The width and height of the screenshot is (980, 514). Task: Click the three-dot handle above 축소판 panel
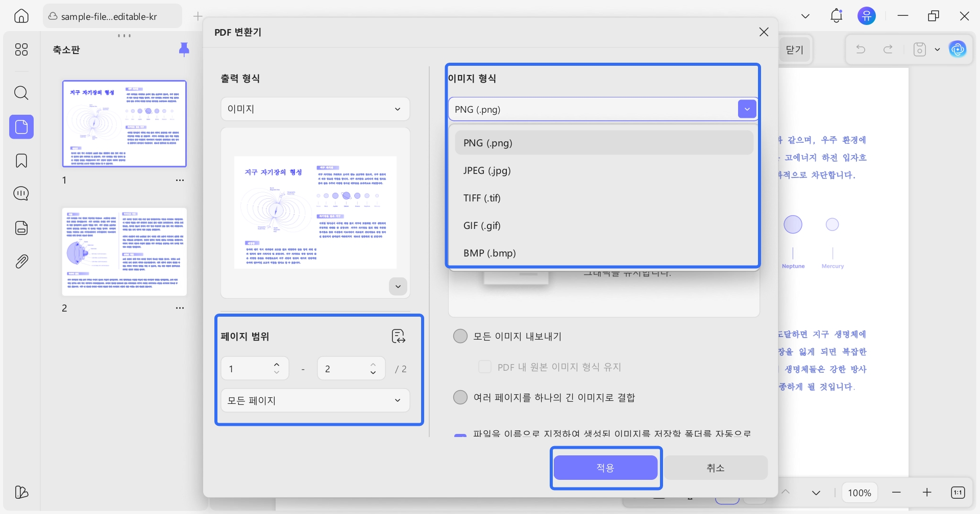coord(125,36)
